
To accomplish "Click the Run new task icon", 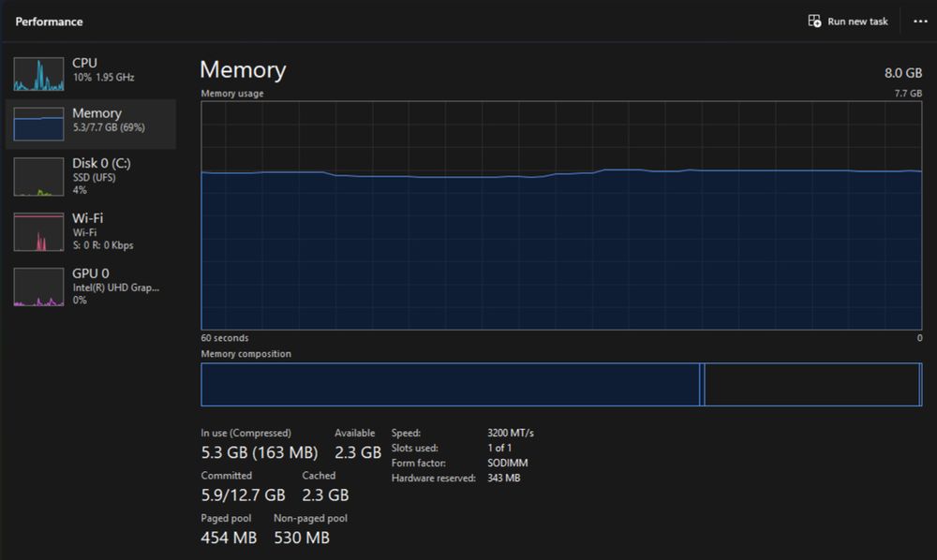I will 814,21.
